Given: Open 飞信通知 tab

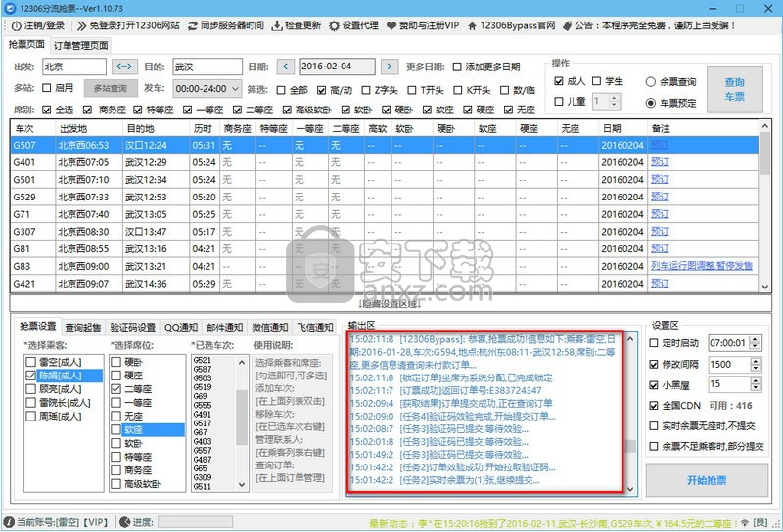Looking at the screenshot, I should (315, 328).
